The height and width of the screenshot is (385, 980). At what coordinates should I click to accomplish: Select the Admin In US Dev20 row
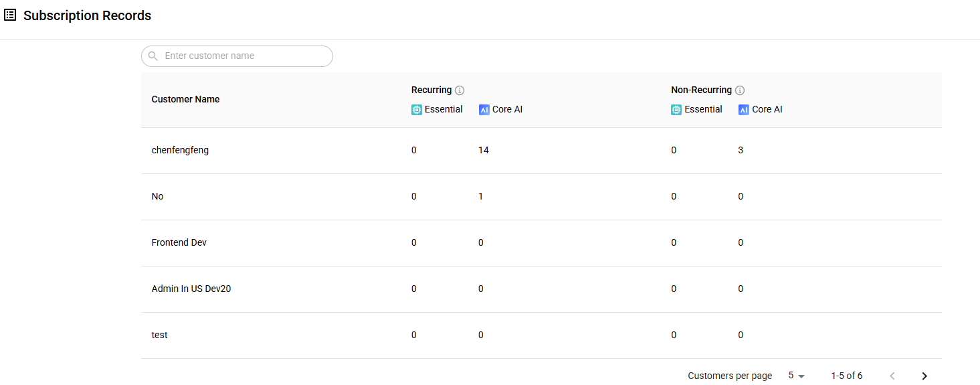tap(541, 289)
